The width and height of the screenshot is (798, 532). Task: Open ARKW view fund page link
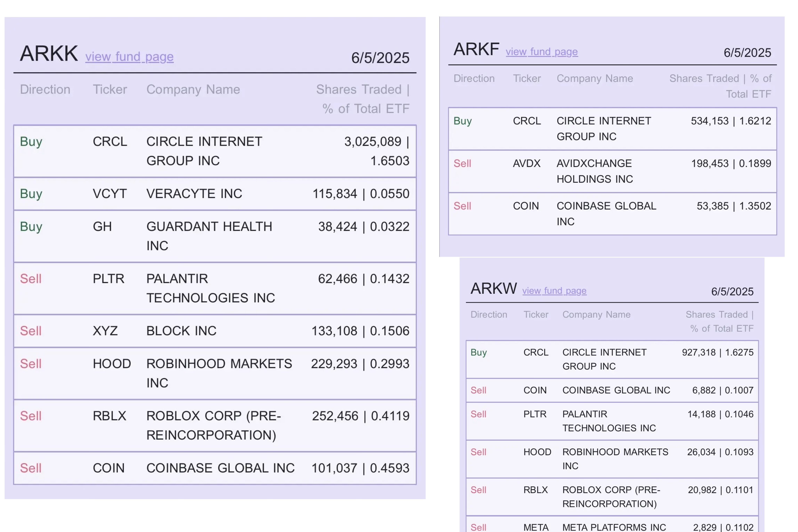point(554,291)
